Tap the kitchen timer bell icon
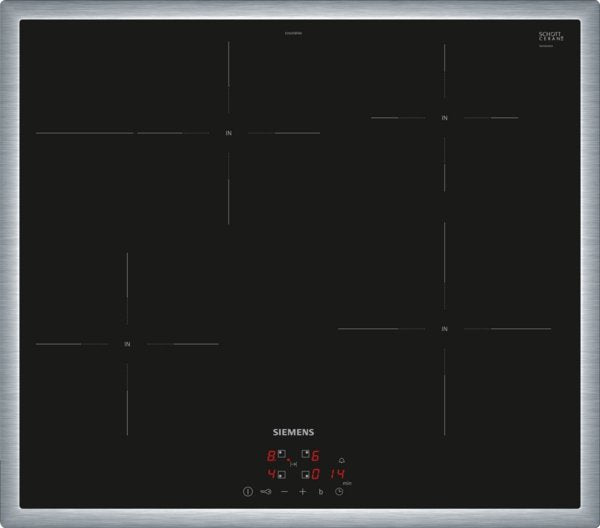The height and width of the screenshot is (528, 600). click(340, 460)
